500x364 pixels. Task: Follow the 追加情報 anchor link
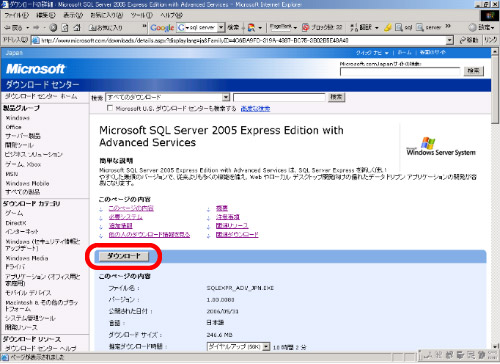[120, 226]
